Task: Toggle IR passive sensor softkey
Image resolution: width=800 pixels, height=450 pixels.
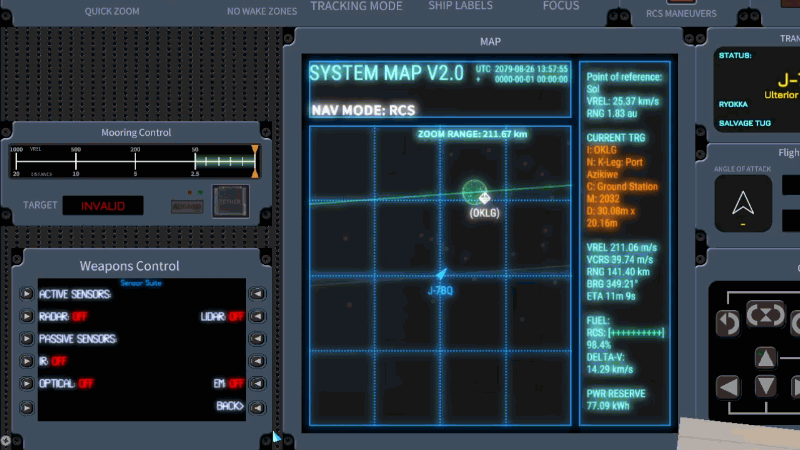Action: point(26,361)
